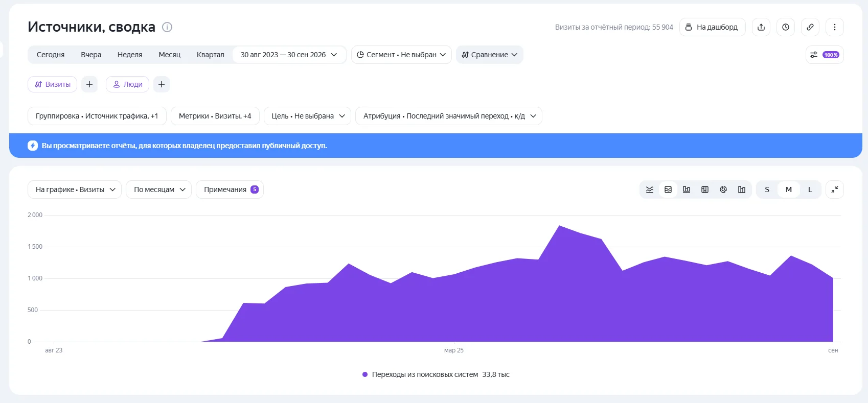Open the Примечания notes button
The image size is (868, 403).
(230, 189)
